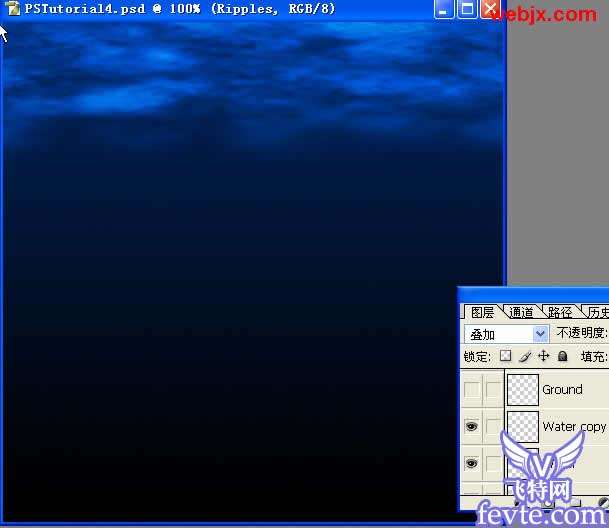Switch to the 历史 tab

click(597, 312)
